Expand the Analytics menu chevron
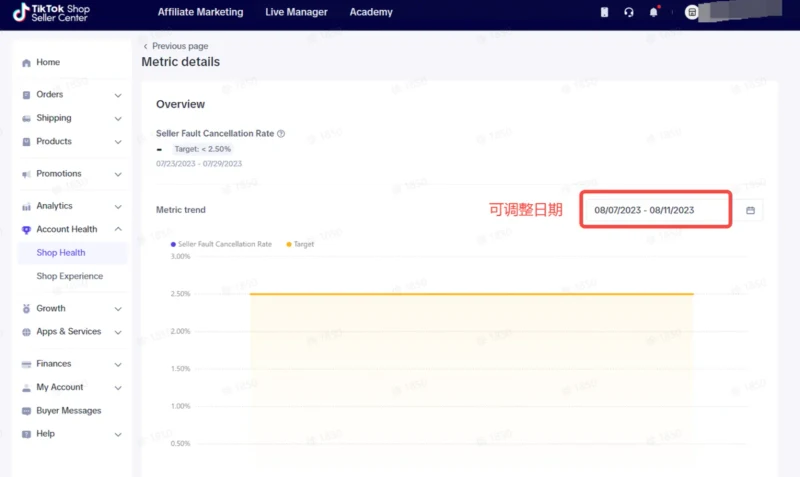The width and height of the screenshot is (800, 477). tap(118, 207)
